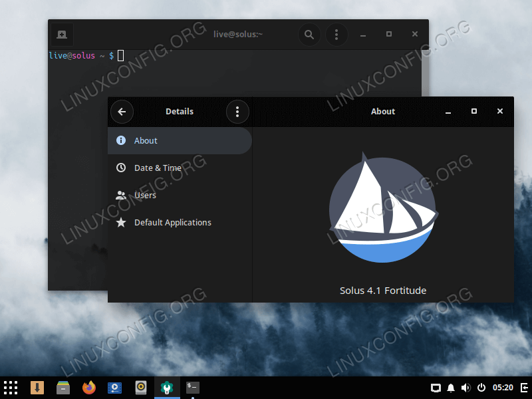The width and height of the screenshot is (532, 399).
Task: Click the people icon beside Users
Action: pyautogui.click(x=121, y=195)
